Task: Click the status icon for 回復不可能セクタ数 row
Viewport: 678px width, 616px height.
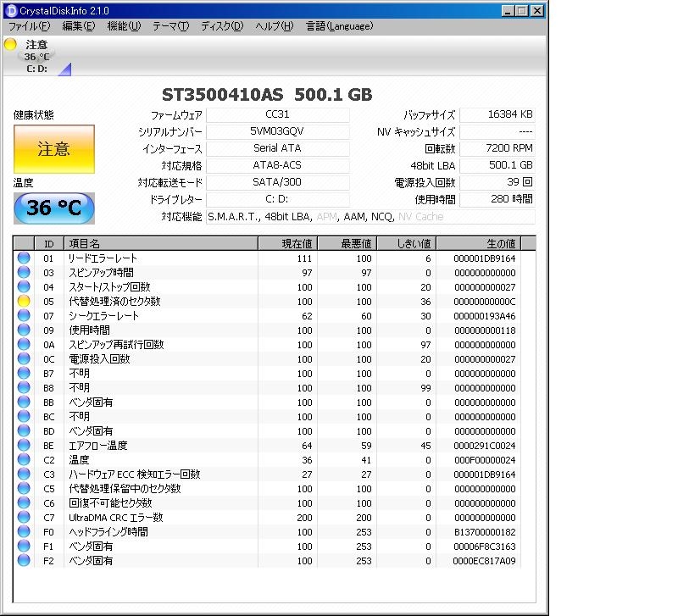Action: pos(24,502)
